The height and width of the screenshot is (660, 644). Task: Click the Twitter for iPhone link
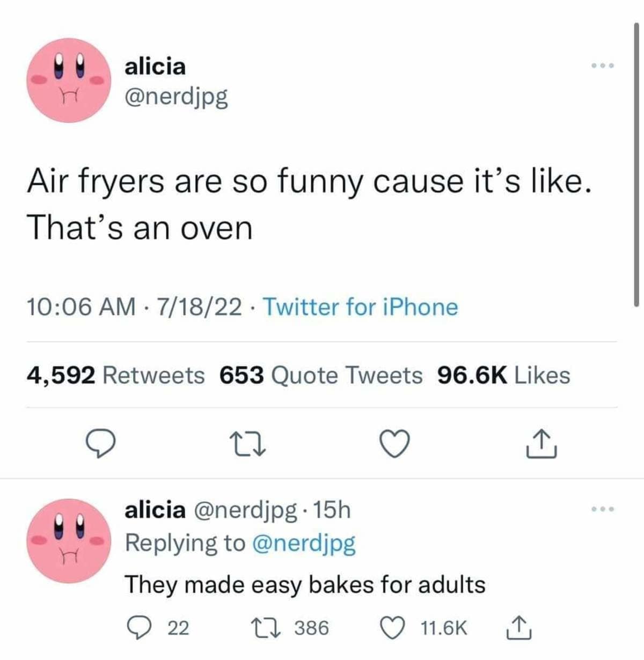360,307
